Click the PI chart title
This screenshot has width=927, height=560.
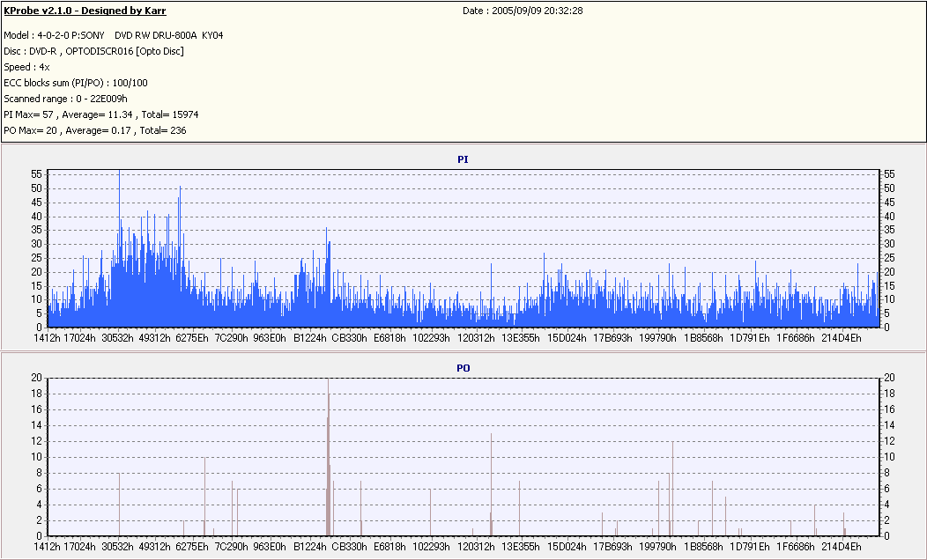[x=463, y=159]
